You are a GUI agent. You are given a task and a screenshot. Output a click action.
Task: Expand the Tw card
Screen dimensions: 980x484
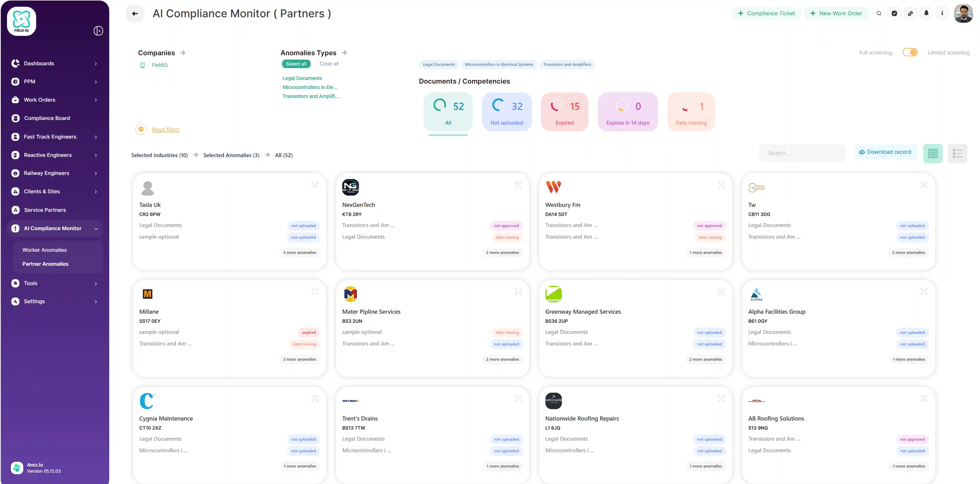click(924, 185)
